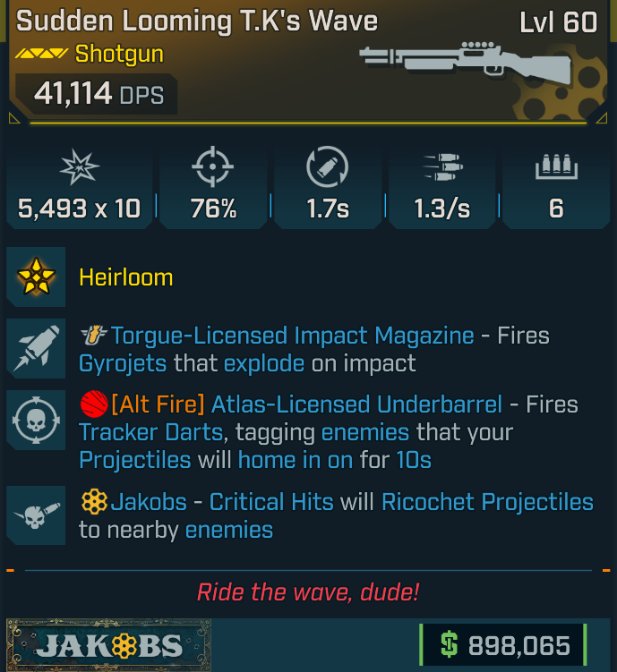This screenshot has height=672, width=617.
Task: Click the Ride the wave, dude! text
Action: [308, 592]
